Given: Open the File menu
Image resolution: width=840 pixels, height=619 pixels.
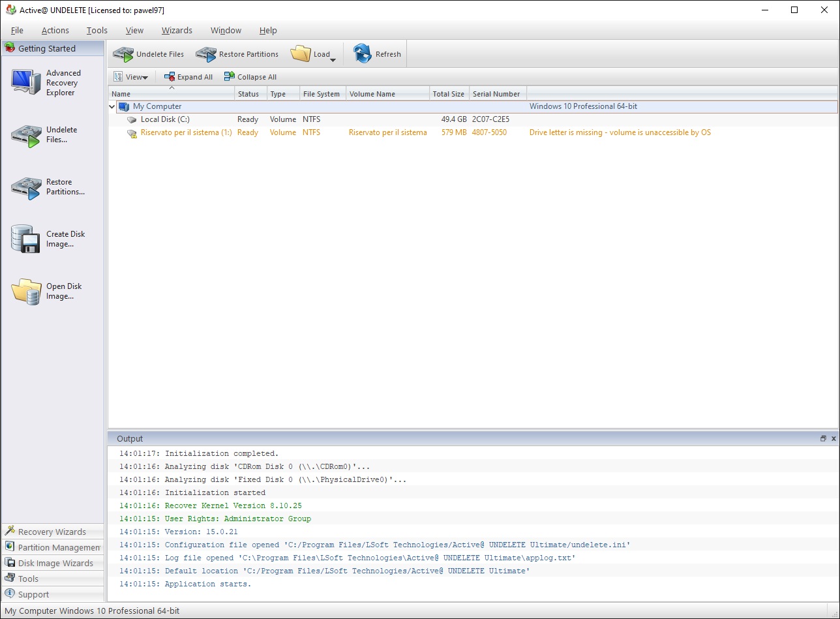Looking at the screenshot, I should pos(17,30).
